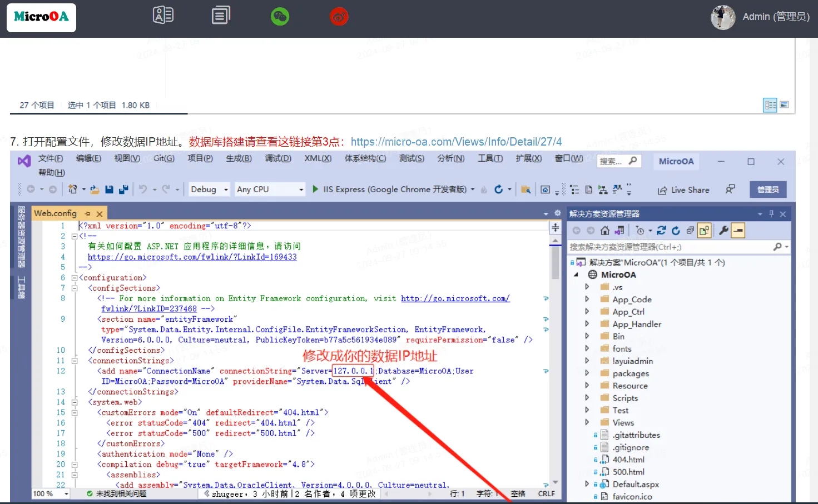
Task: Open the 项目(P) menu
Action: (x=200, y=158)
